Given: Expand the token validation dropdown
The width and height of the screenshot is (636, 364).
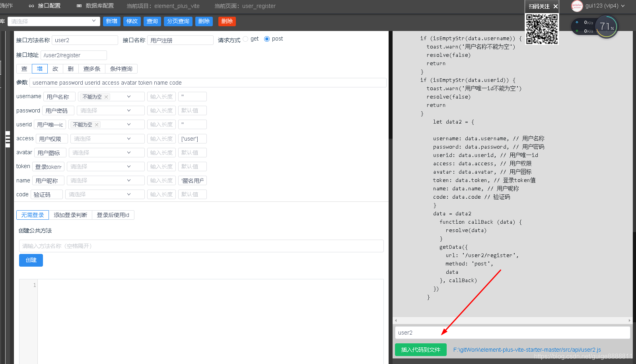Looking at the screenshot, I should (x=129, y=167).
